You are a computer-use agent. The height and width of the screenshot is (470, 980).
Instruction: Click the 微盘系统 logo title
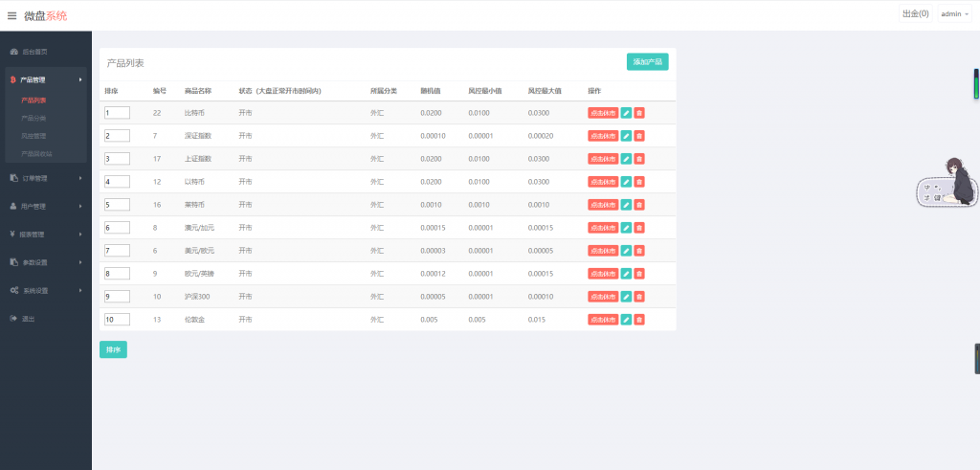(46, 16)
